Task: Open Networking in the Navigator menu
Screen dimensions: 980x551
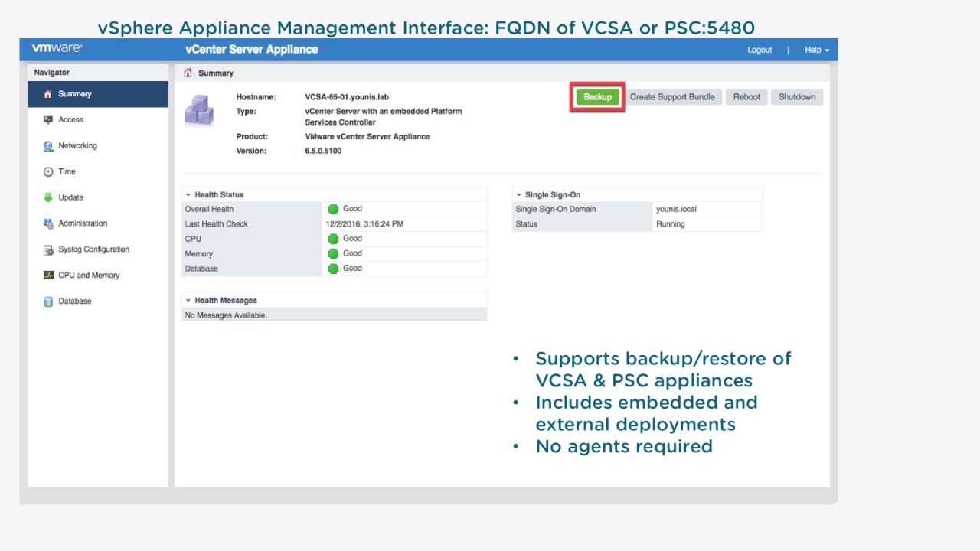Action: click(77, 146)
